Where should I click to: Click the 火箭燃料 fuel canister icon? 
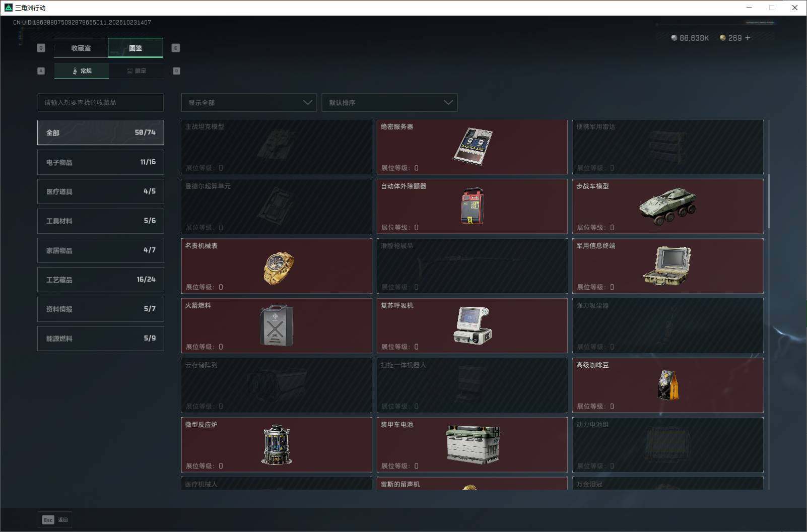point(276,325)
